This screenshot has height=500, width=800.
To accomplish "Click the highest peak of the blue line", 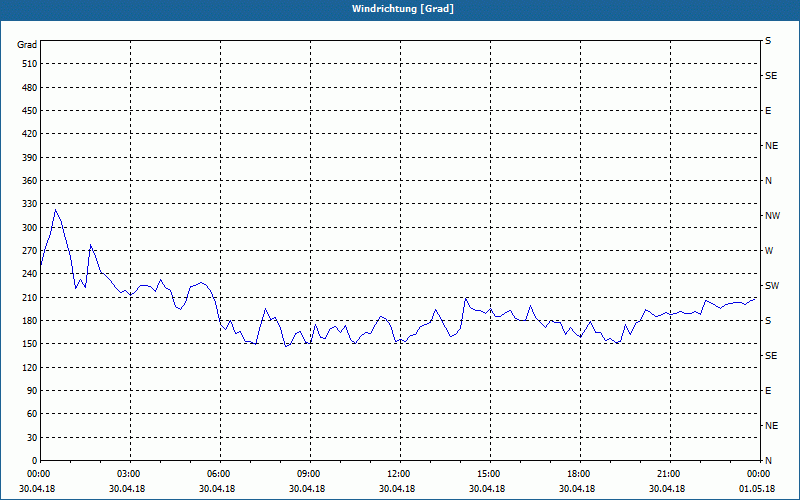I will (55, 209).
